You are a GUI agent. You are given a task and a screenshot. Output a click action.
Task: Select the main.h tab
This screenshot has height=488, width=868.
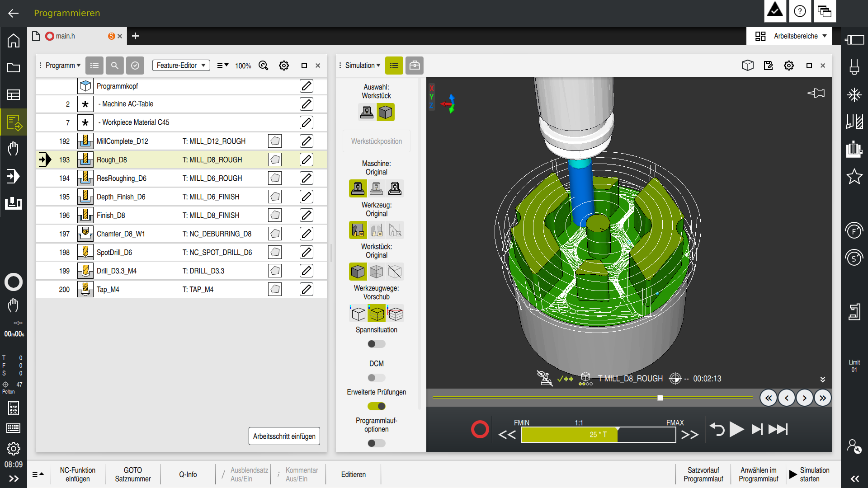[x=66, y=36]
